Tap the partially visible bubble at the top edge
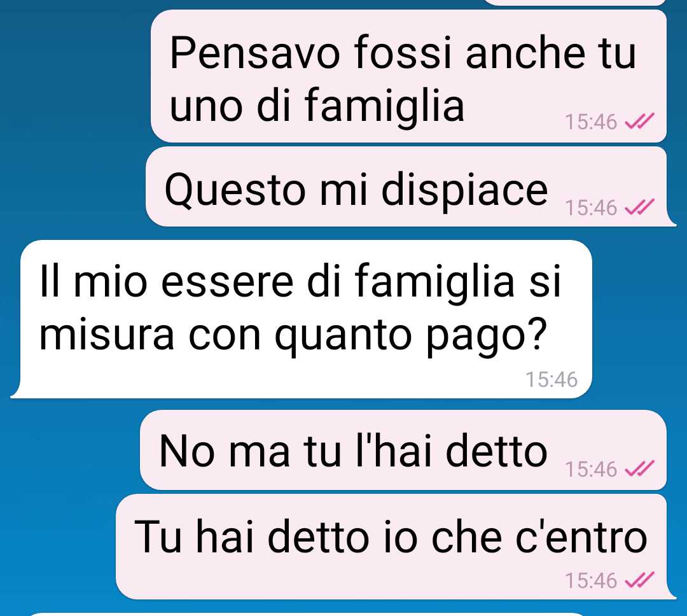 [574, 2]
